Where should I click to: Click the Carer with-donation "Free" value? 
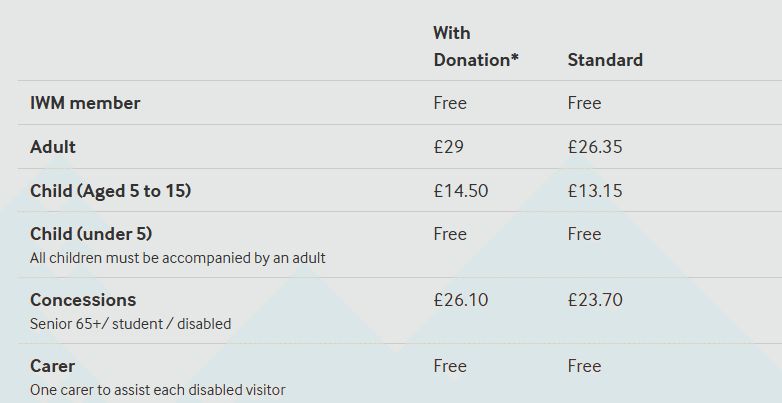tap(450, 366)
